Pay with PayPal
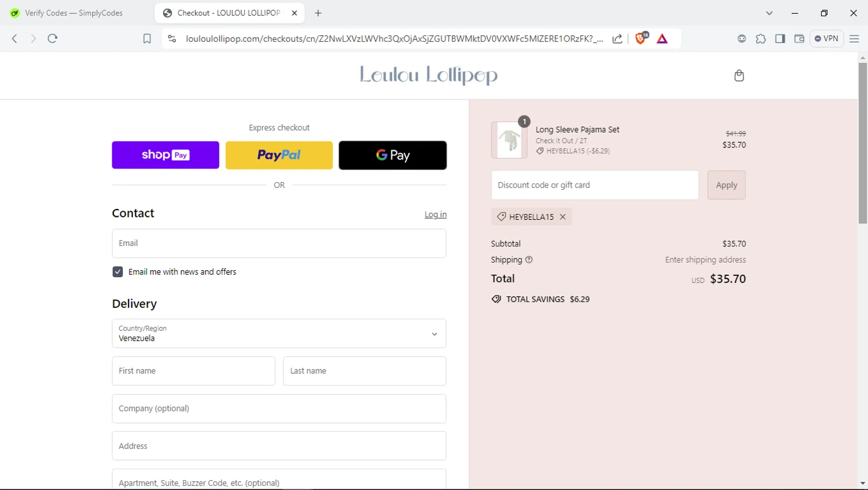This screenshot has height=490, width=868. pos(279,155)
